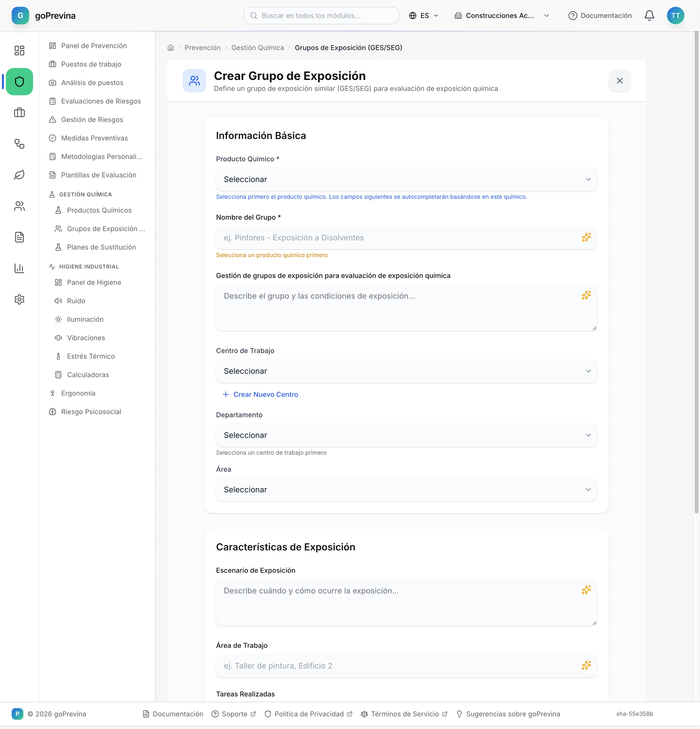Open the leaf environment module icon
This screenshot has height=729, width=700.
tap(19, 175)
